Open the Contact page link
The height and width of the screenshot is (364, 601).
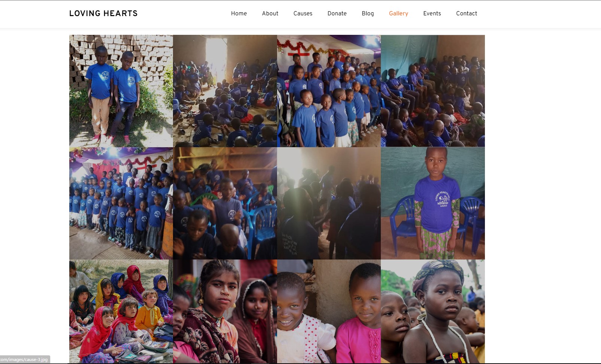tap(467, 13)
